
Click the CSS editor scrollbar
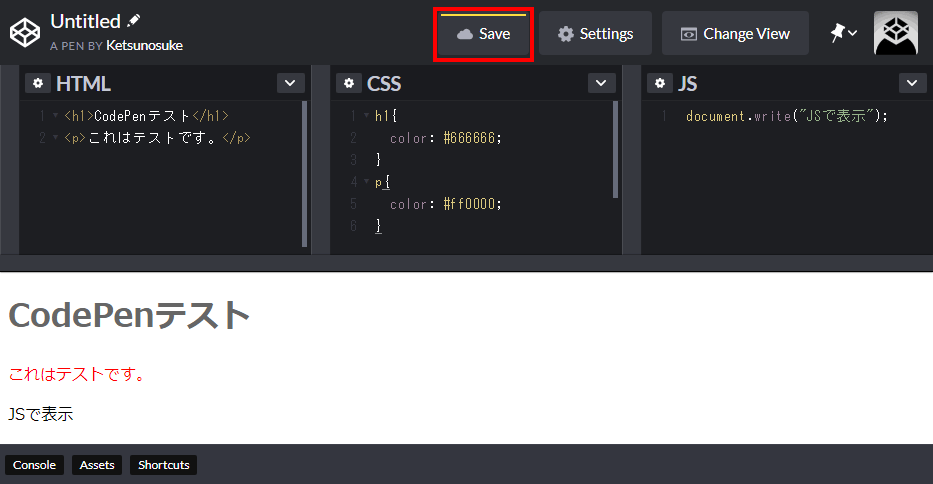[615, 149]
